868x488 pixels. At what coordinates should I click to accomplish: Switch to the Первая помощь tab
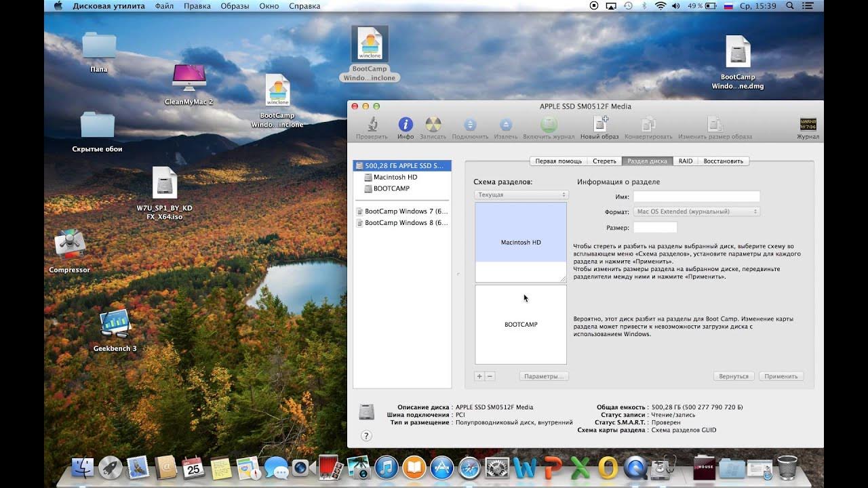pos(558,161)
